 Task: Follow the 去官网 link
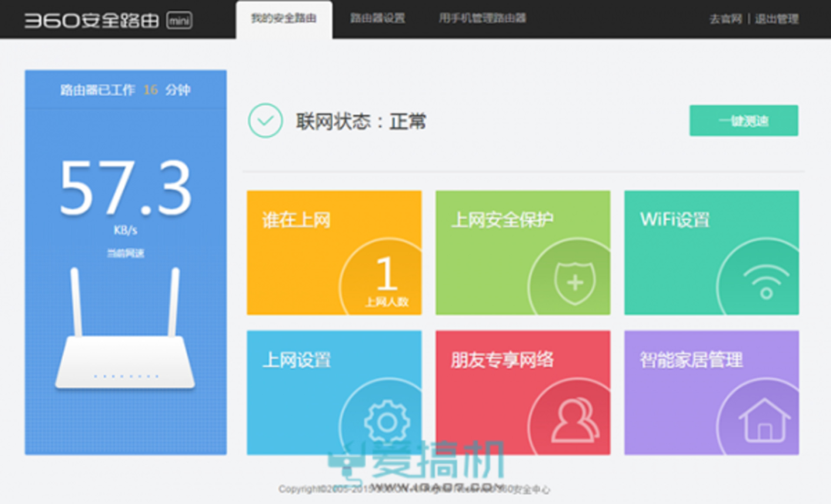tap(726, 19)
